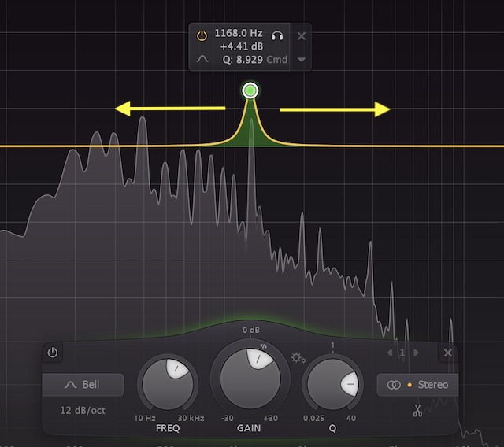The width and height of the screenshot is (504, 447).
Task: Toggle the yellow band power in tooltip
Action: click(x=202, y=35)
